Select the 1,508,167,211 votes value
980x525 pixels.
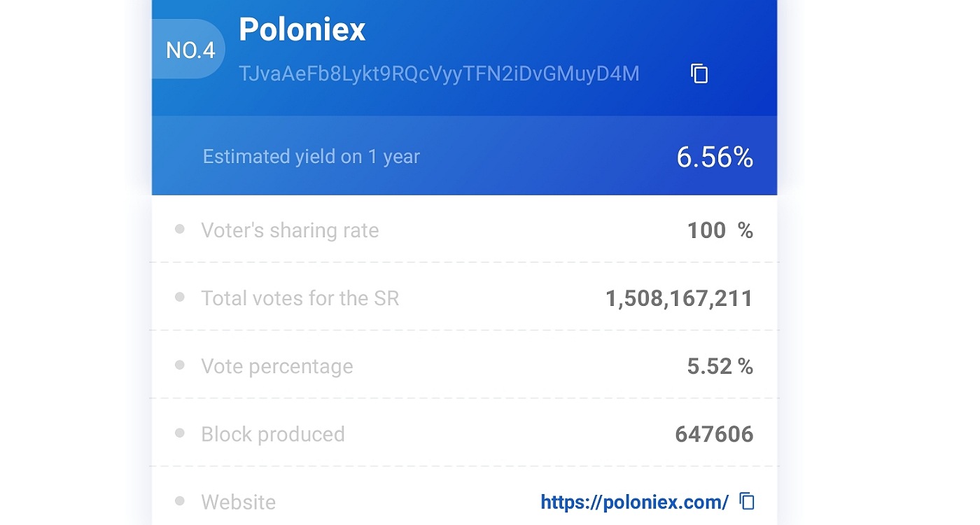[679, 299]
